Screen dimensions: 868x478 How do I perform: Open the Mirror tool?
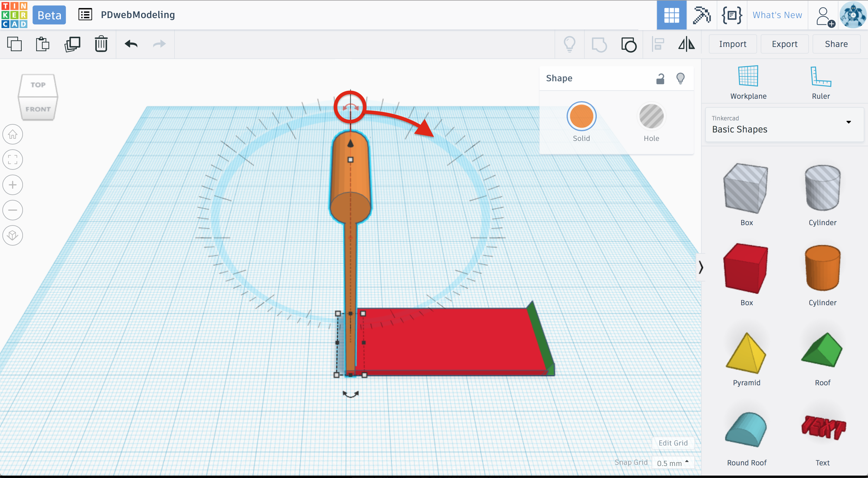[686, 44]
